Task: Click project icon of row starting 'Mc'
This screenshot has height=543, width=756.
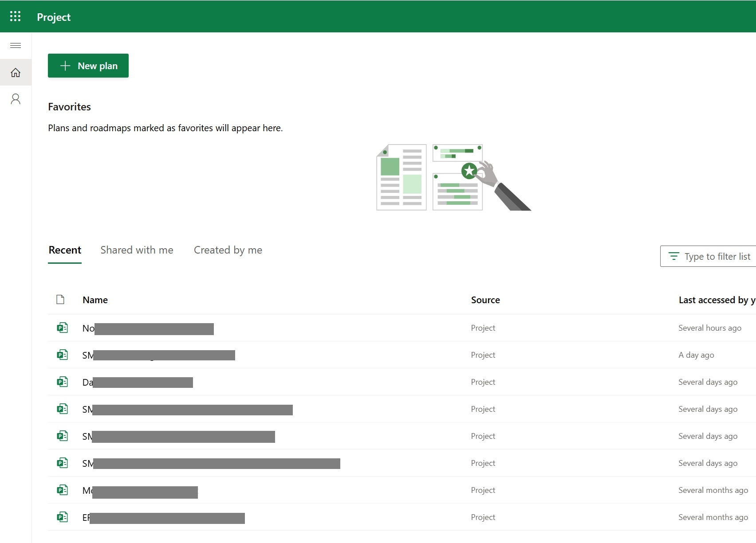Action: click(63, 490)
